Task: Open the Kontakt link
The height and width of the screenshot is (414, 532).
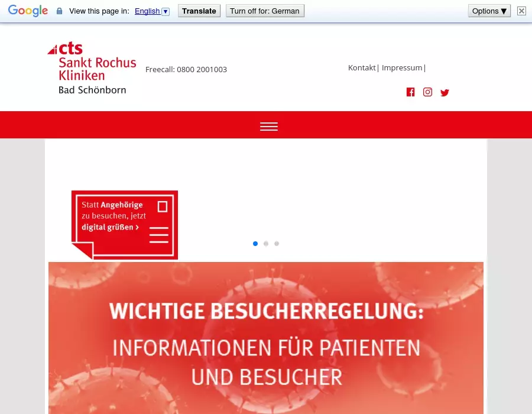Action: pyautogui.click(x=362, y=67)
